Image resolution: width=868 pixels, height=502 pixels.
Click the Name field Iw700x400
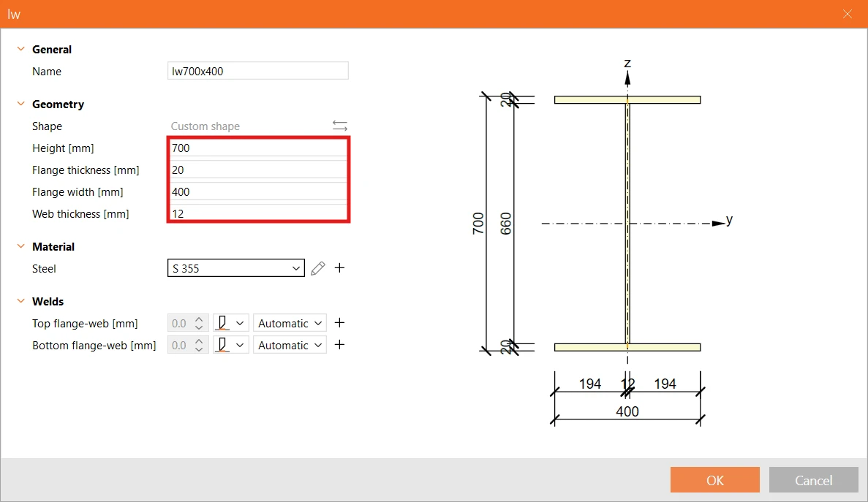pyautogui.click(x=258, y=71)
